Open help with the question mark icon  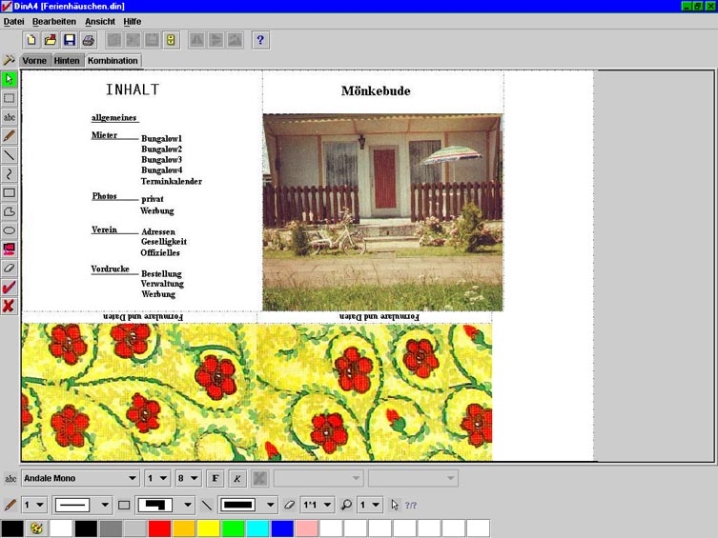(x=260, y=40)
